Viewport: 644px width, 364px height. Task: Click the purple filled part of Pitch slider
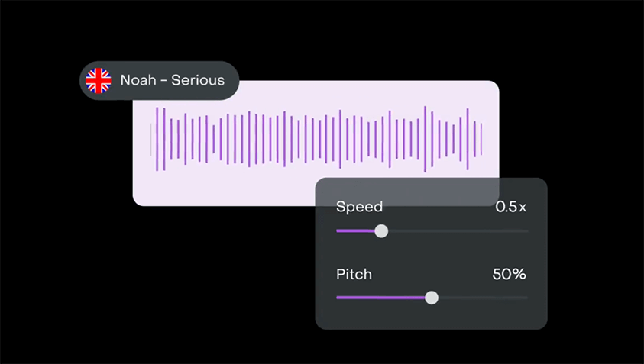point(380,298)
